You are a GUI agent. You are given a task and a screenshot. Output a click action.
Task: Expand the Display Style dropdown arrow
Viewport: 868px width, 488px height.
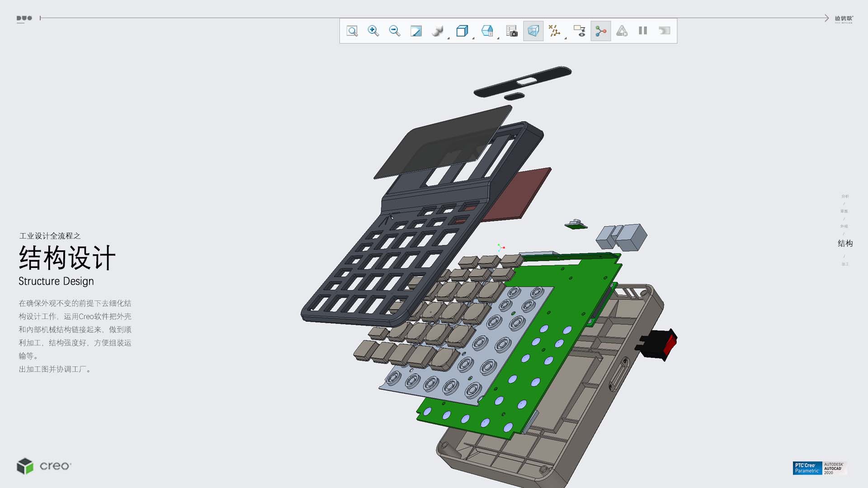(473, 38)
